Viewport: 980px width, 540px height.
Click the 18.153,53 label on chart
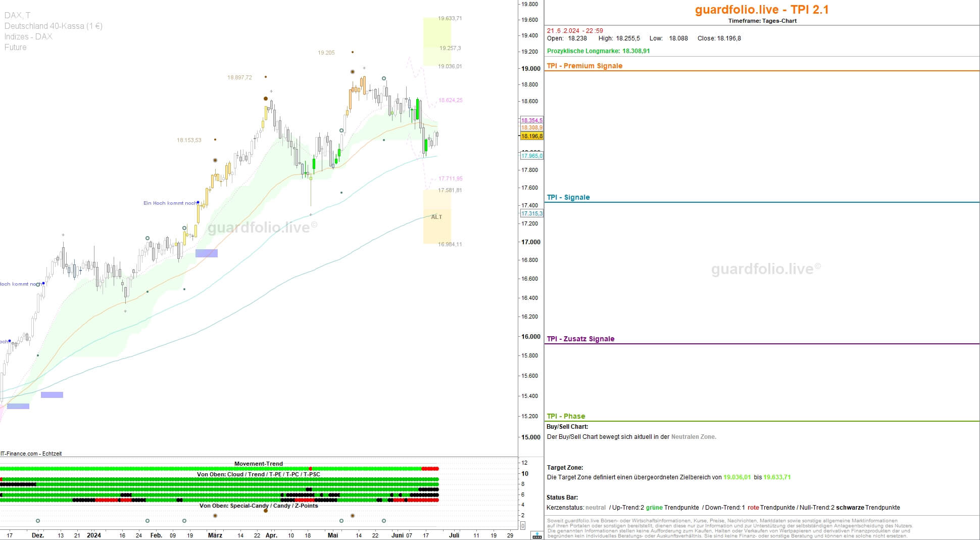click(189, 140)
